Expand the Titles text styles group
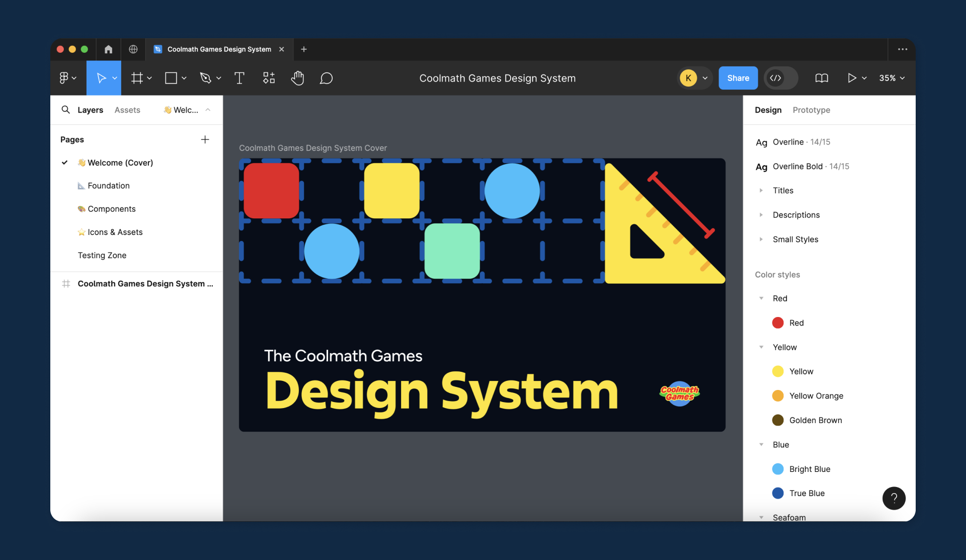The image size is (966, 560). tap(761, 190)
